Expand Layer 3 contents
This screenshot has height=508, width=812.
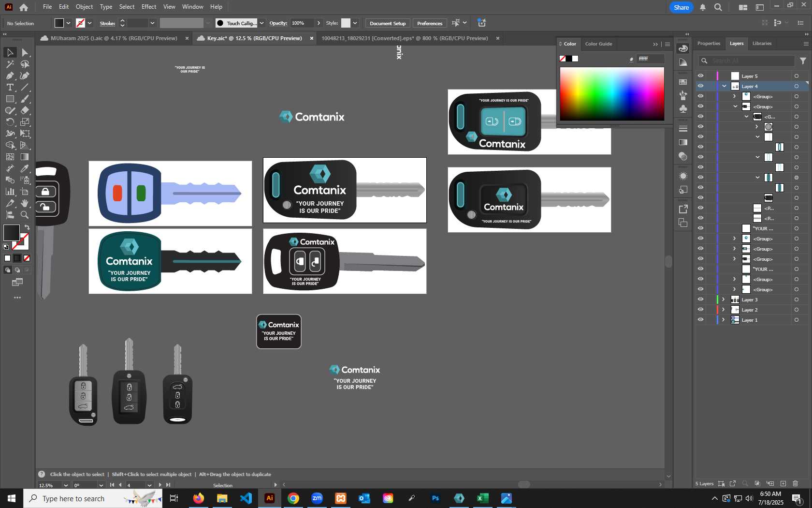coord(724,299)
